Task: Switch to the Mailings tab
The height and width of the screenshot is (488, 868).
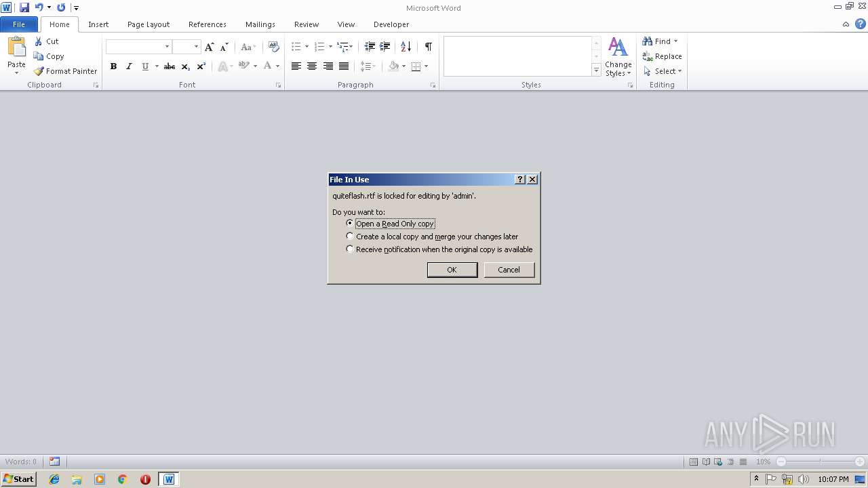Action: click(x=260, y=24)
